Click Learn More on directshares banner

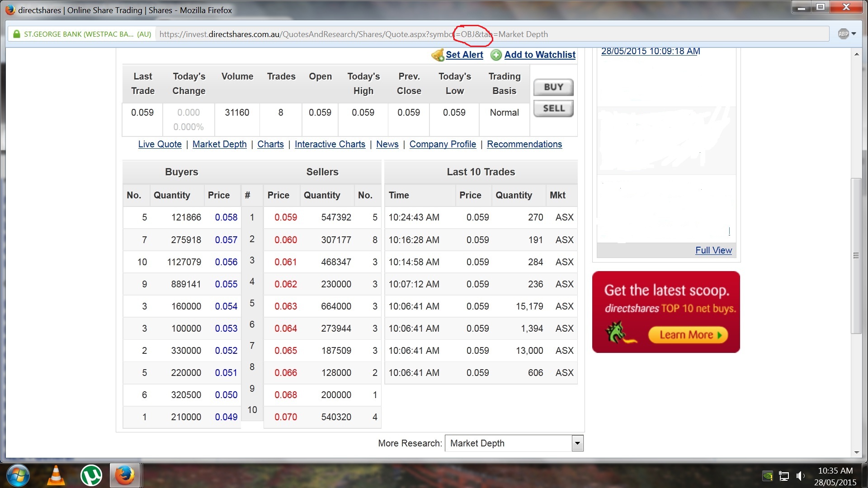[688, 335]
